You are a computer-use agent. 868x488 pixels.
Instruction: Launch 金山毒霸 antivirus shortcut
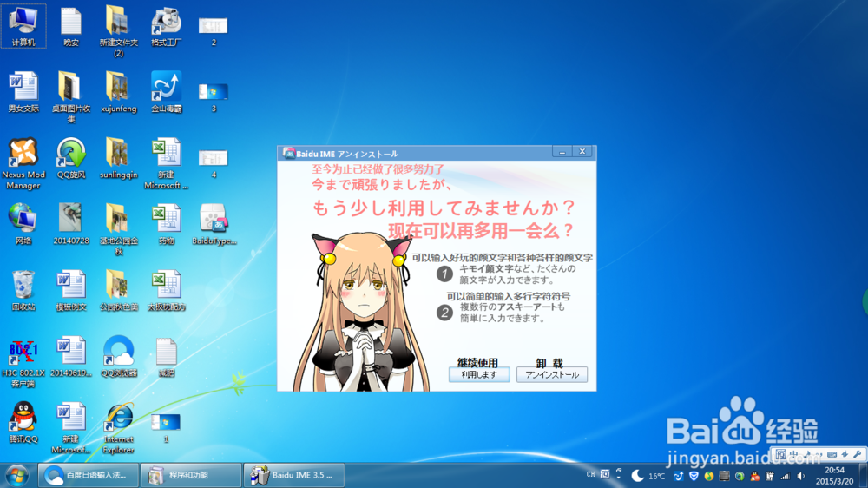[166, 92]
